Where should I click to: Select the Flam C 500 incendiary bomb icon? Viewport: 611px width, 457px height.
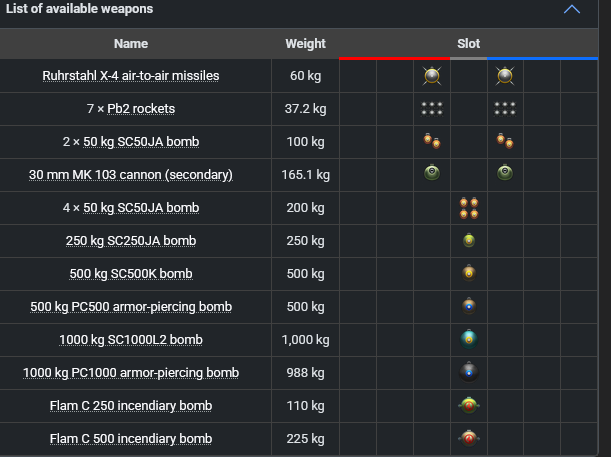(469, 438)
